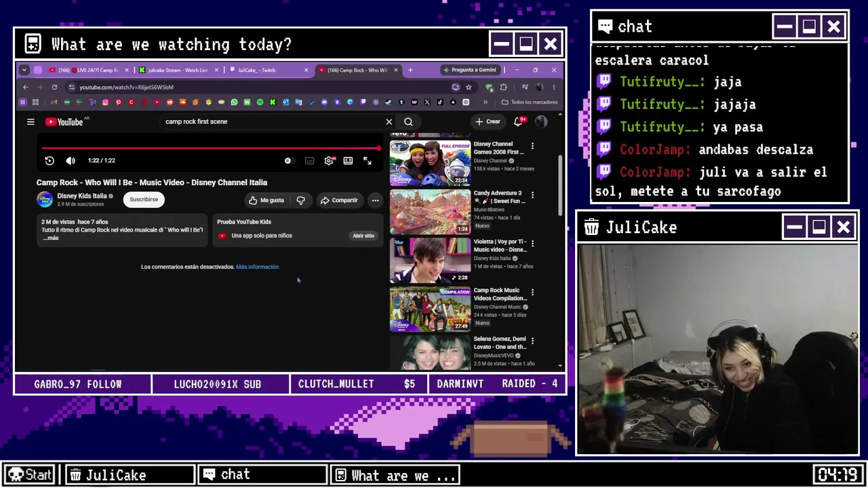The width and height of the screenshot is (868, 488).
Task: Open the media controls icon in browser toolbar
Action: [x=525, y=87]
